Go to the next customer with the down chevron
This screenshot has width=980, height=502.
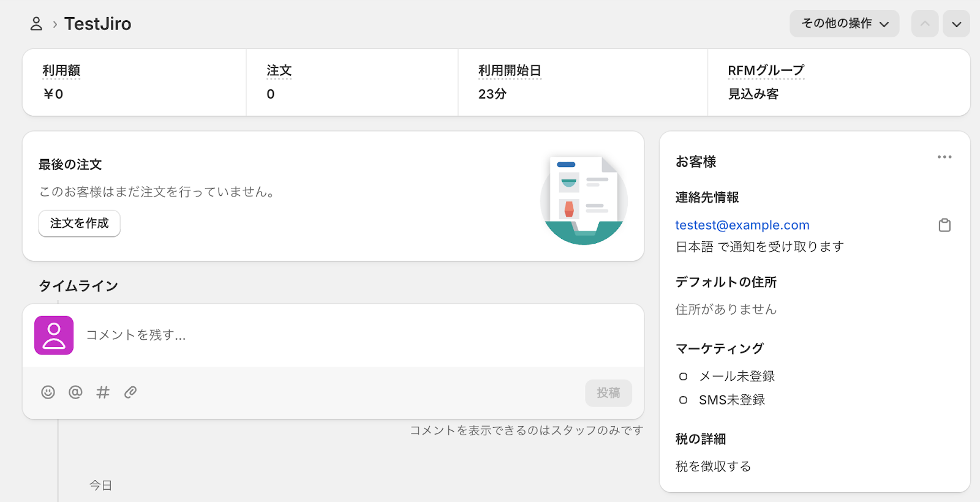pyautogui.click(x=956, y=24)
